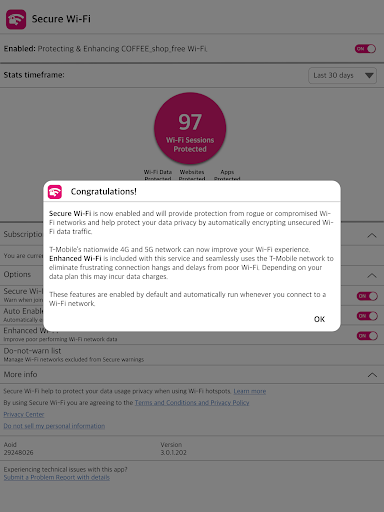Collapse the More info section chevron

[x=372, y=375]
